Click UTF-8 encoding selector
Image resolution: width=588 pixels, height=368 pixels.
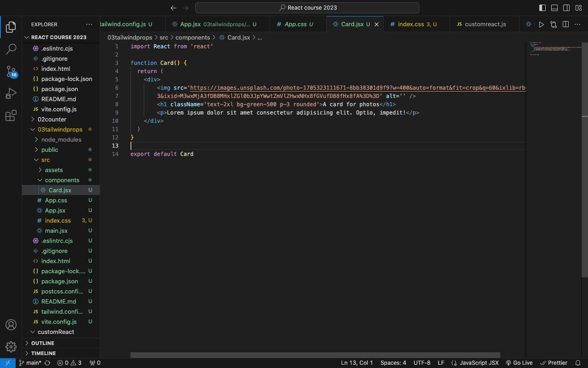pos(422,363)
